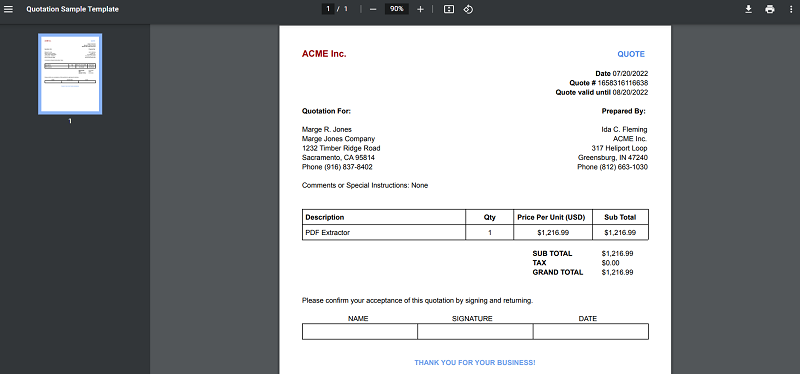Screen dimensions: 800x374
Task: Click the 'PDF Extractor' table cell
Action: (383, 233)
